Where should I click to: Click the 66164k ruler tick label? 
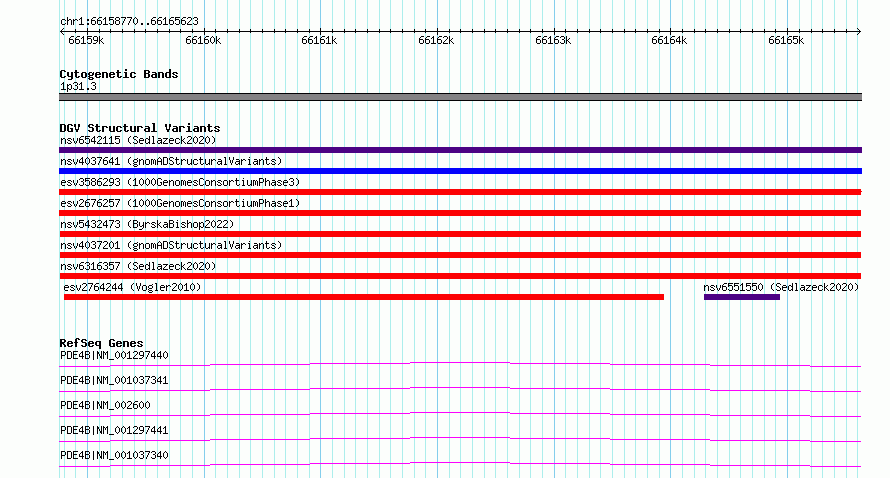coord(669,40)
